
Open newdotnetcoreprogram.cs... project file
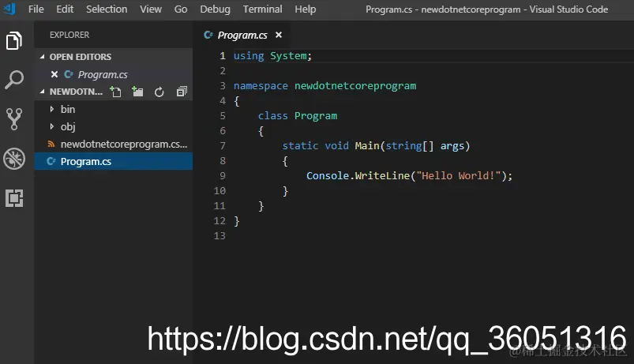click(x=113, y=144)
